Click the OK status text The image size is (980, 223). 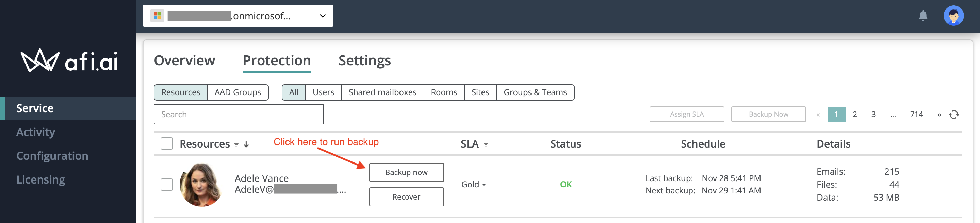[566, 184]
